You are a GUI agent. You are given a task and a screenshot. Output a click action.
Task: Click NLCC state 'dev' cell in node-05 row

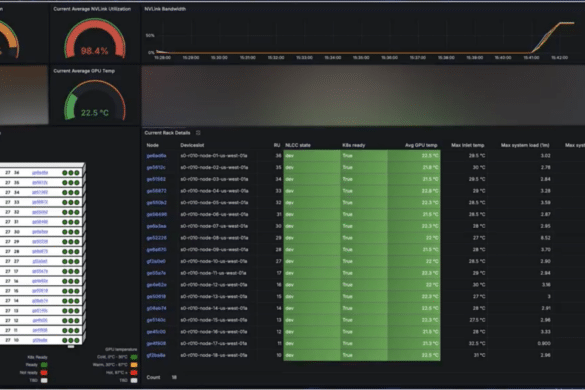click(x=312, y=203)
